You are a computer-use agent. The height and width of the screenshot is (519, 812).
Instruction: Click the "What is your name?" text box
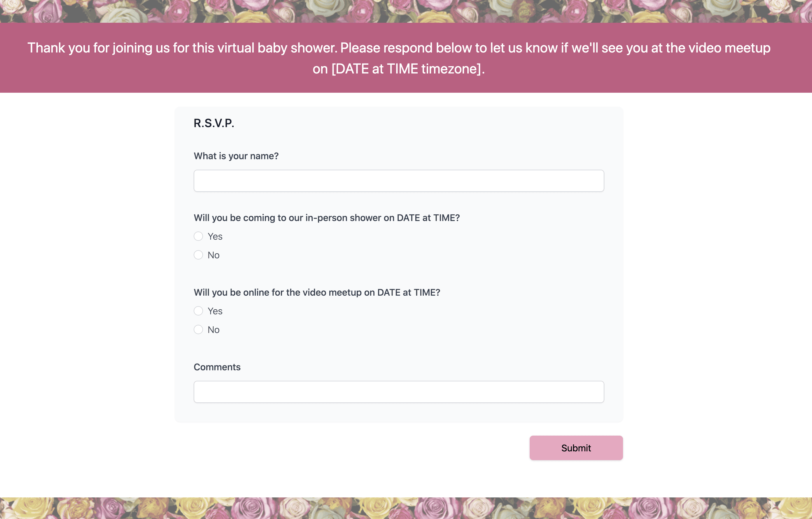pyautogui.click(x=399, y=181)
